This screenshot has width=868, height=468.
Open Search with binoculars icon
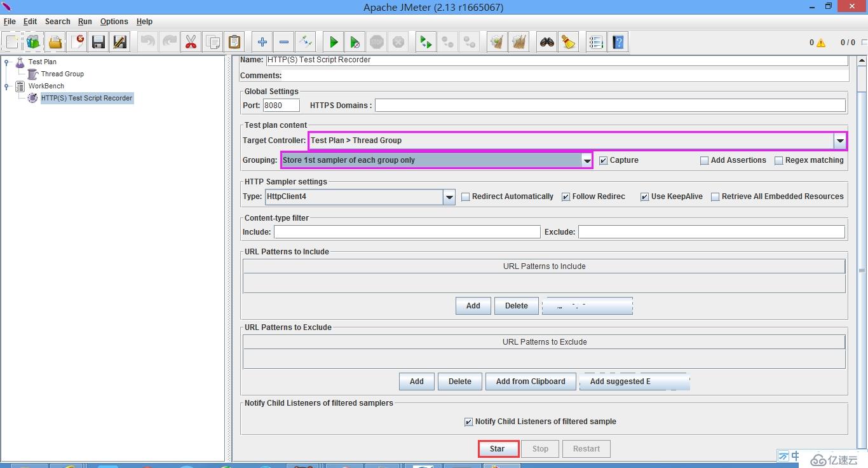click(546, 43)
